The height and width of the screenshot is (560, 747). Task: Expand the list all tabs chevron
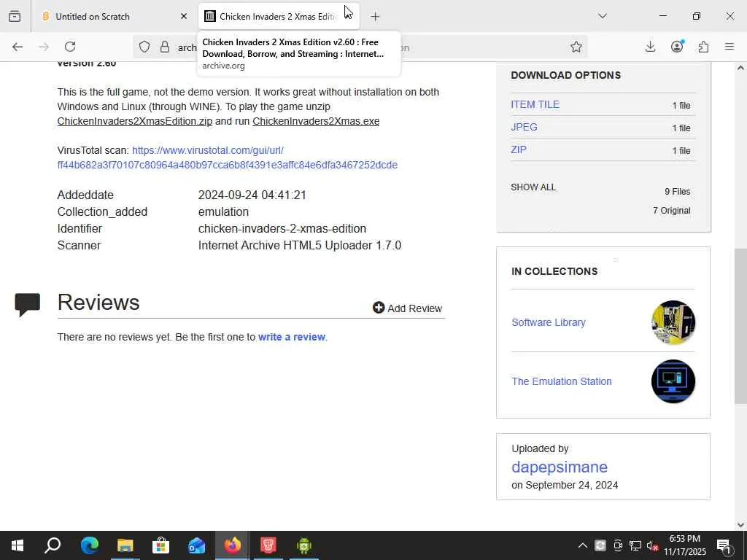pyautogui.click(x=602, y=16)
